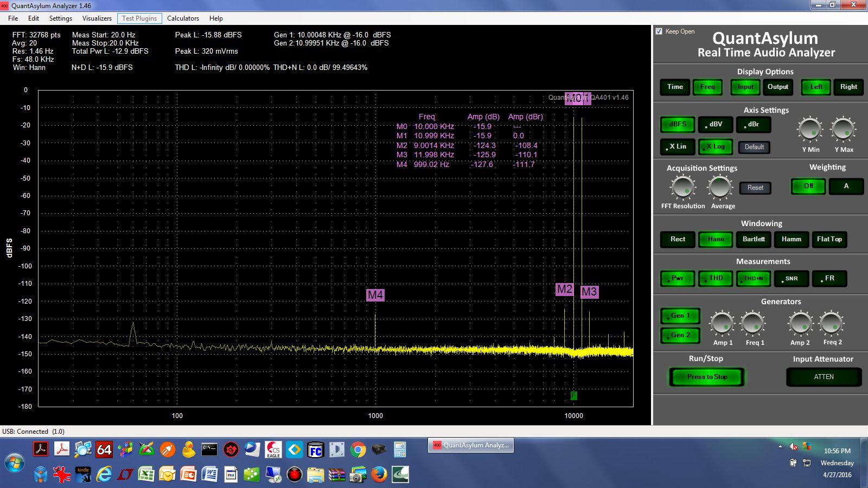The width and height of the screenshot is (868, 488).
Task: Open the Visualizers menu
Action: tap(97, 18)
